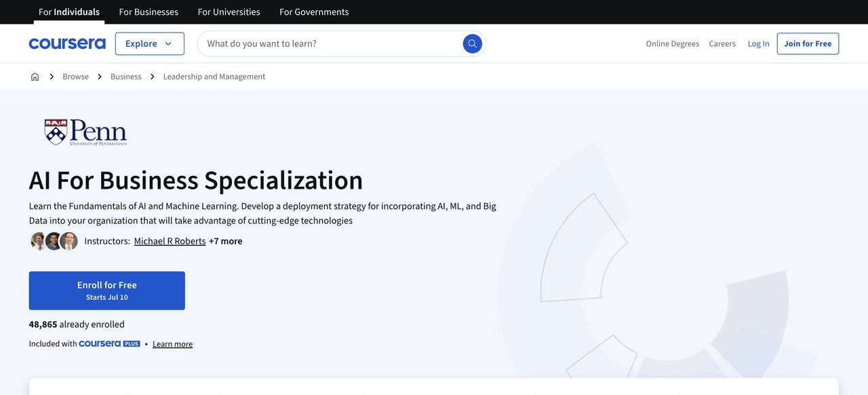The height and width of the screenshot is (395, 868).
Task: Click the Log In link
Action: click(758, 43)
